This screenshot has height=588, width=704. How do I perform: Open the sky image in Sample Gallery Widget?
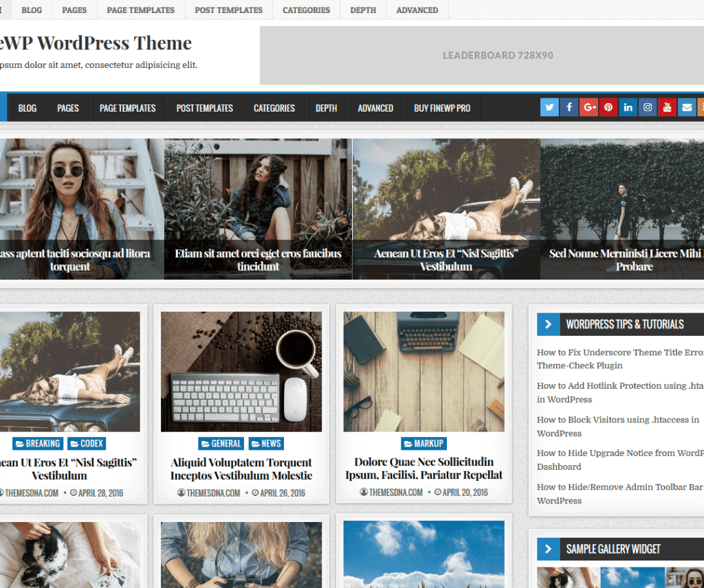click(x=632, y=578)
